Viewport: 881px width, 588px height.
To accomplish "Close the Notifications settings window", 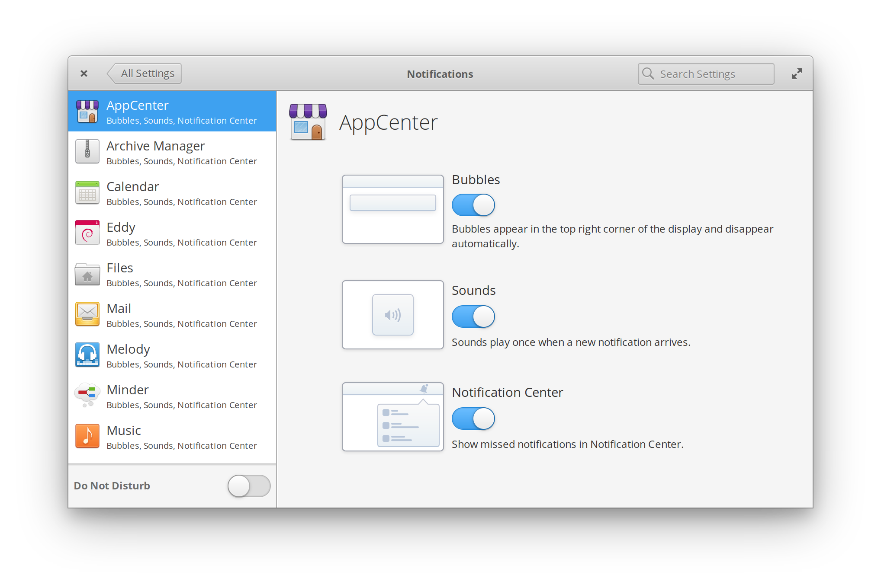I will (84, 73).
